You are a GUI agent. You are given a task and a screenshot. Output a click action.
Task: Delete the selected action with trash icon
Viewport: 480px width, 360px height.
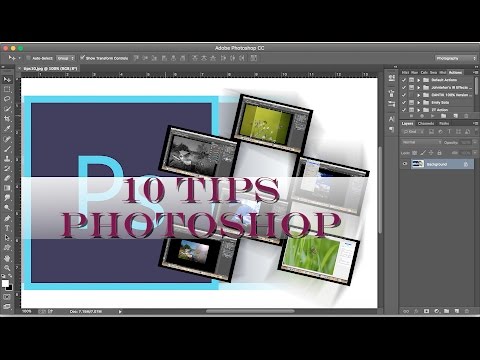[x=466, y=116]
